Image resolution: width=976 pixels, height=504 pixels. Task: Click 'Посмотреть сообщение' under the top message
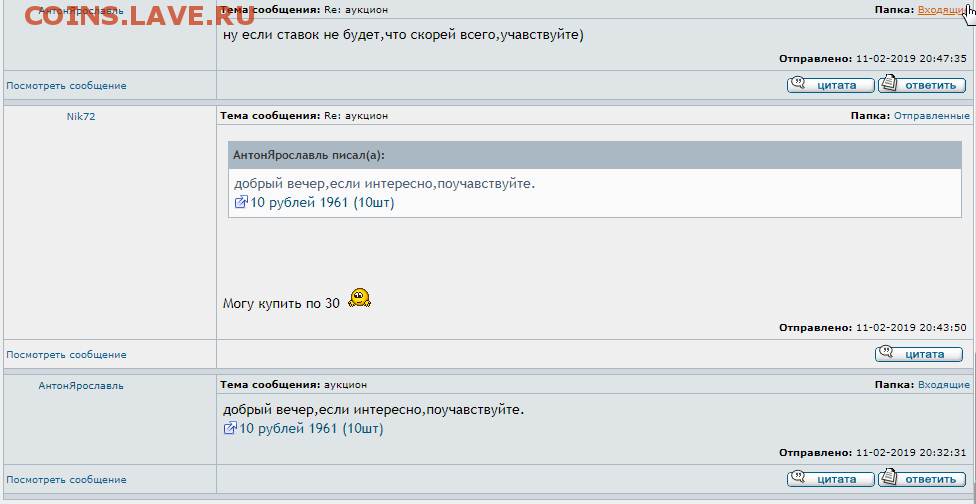[66, 86]
